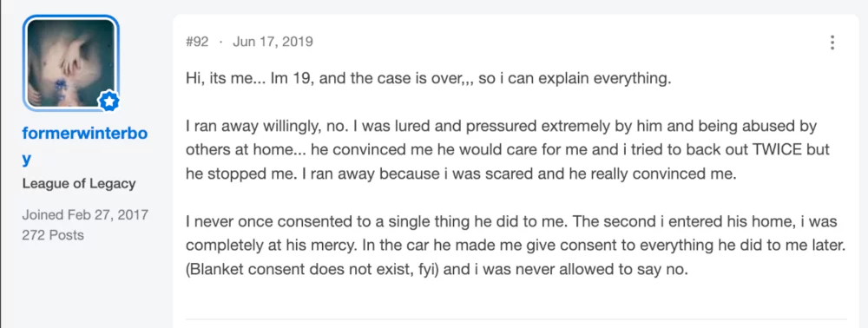Click the paragraph starting "I never once consented"
Viewport: 868px width, 328px height.
[x=516, y=246]
